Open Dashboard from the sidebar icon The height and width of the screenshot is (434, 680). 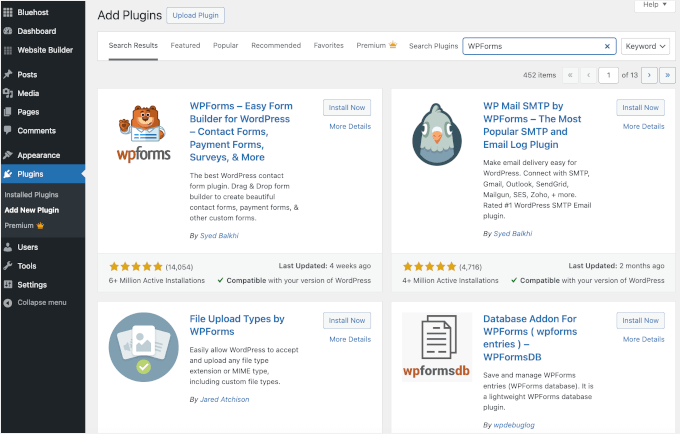point(8,31)
